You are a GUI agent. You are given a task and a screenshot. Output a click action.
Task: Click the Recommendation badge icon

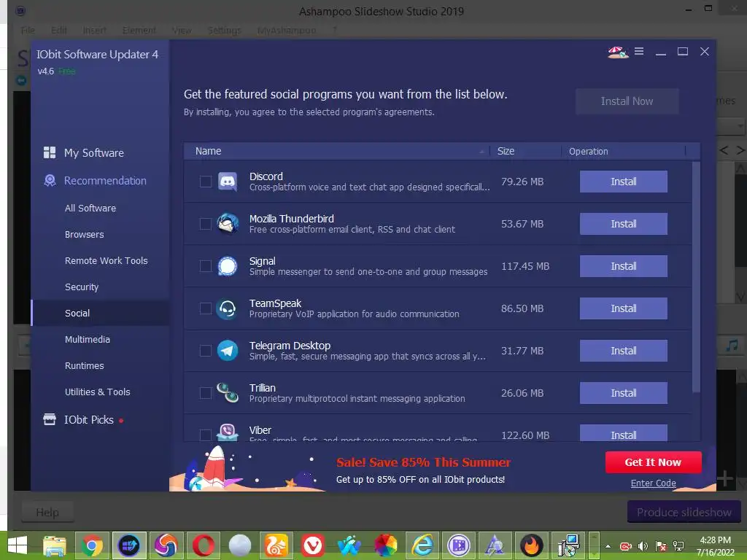(x=50, y=181)
